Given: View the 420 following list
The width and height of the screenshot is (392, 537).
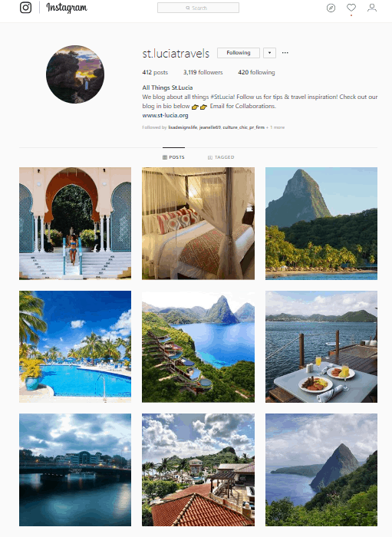Looking at the screenshot, I should tap(256, 72).
